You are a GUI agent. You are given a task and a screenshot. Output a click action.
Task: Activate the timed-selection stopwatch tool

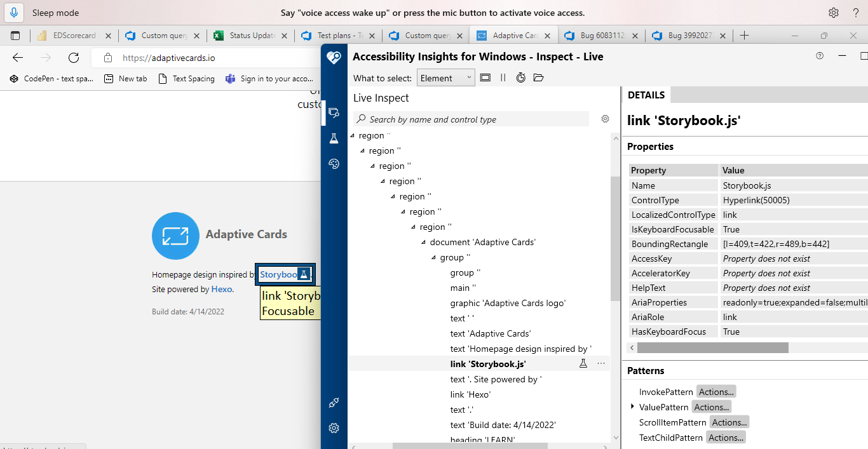pos(521,77)
